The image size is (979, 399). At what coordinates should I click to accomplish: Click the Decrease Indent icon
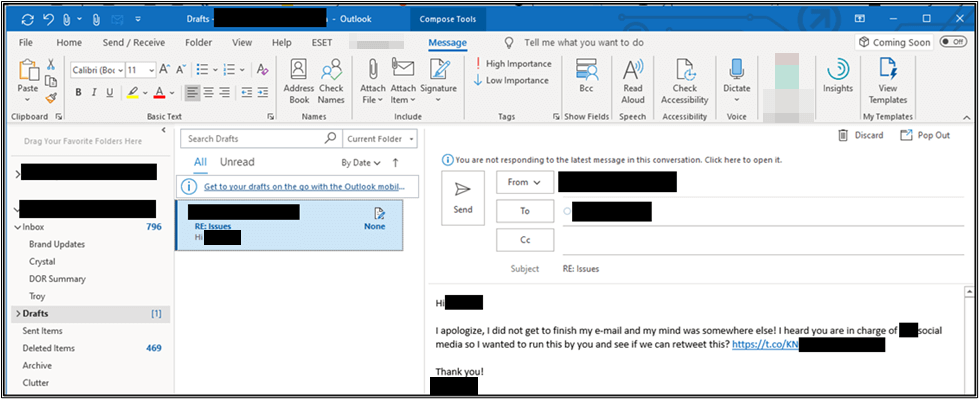coord(247,92)
